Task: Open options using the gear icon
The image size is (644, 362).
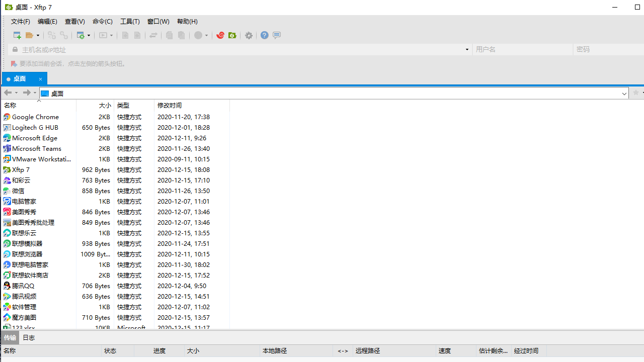Action: (x=248, y=35)
